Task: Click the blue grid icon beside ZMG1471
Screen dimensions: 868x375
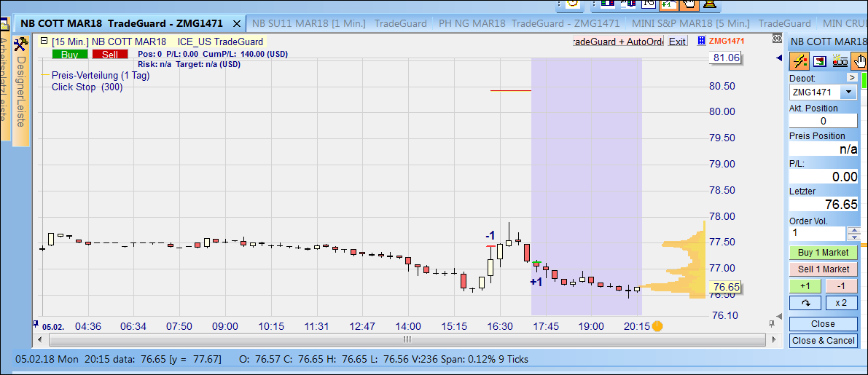Action: (x=702, y=41)
